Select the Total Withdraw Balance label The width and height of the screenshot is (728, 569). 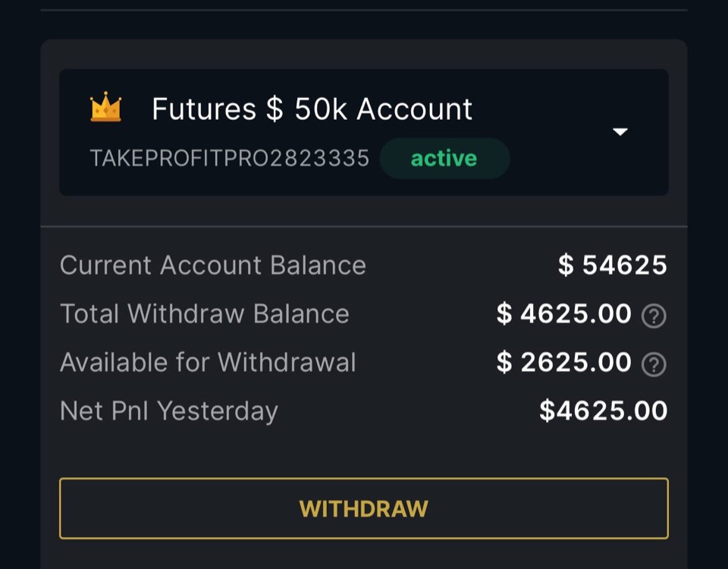click(x=205, y=313)
